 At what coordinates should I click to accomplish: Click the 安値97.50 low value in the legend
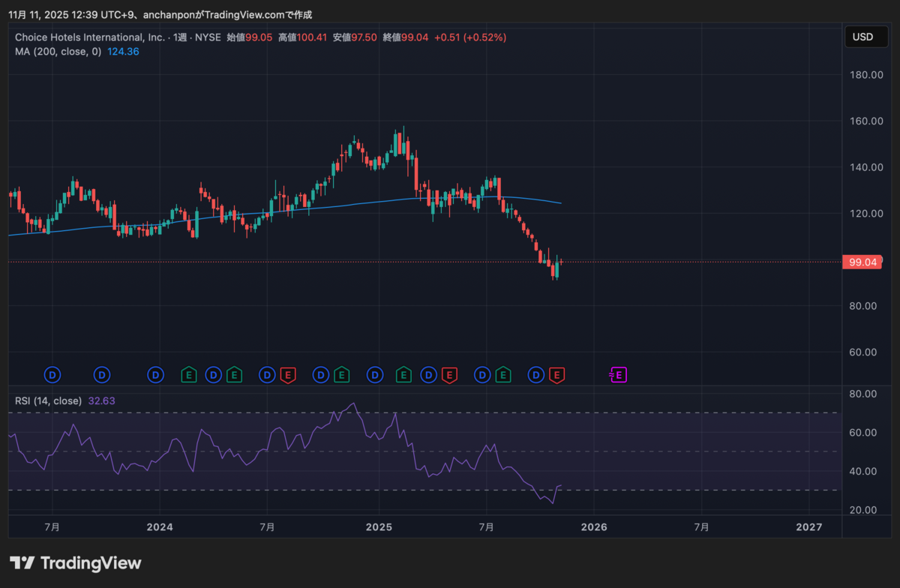point(353,37)
